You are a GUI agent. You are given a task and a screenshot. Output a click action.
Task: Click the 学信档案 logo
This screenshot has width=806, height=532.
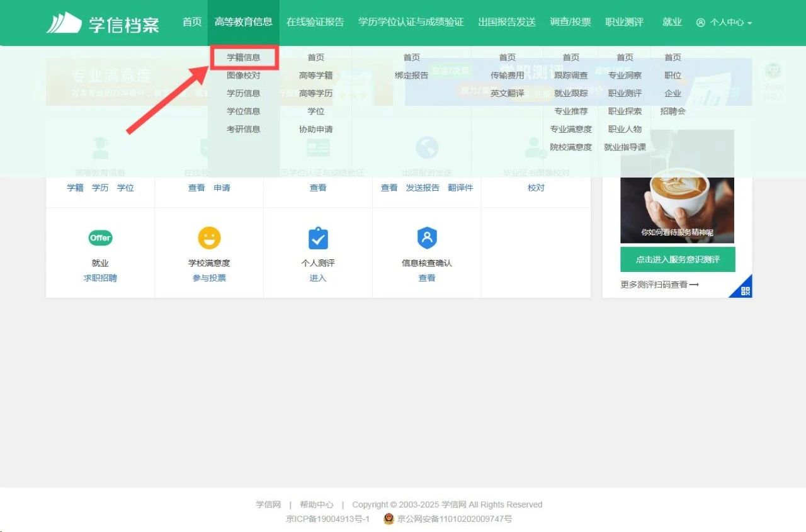click(103, 23)
